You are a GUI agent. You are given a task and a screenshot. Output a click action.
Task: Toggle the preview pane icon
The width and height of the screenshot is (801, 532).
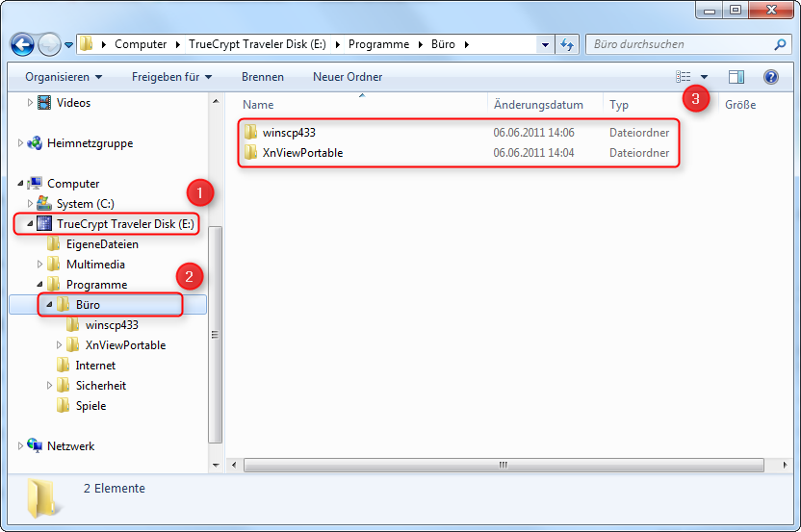tap(736, 77)
